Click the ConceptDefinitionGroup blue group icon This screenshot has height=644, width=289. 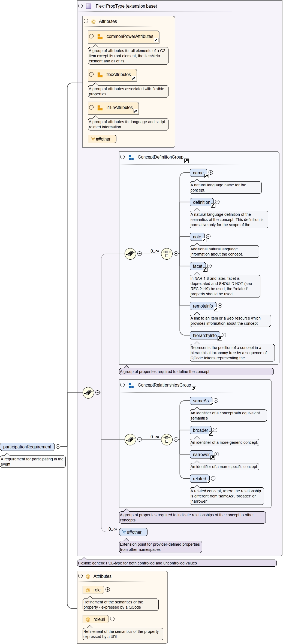click(131, 157)
